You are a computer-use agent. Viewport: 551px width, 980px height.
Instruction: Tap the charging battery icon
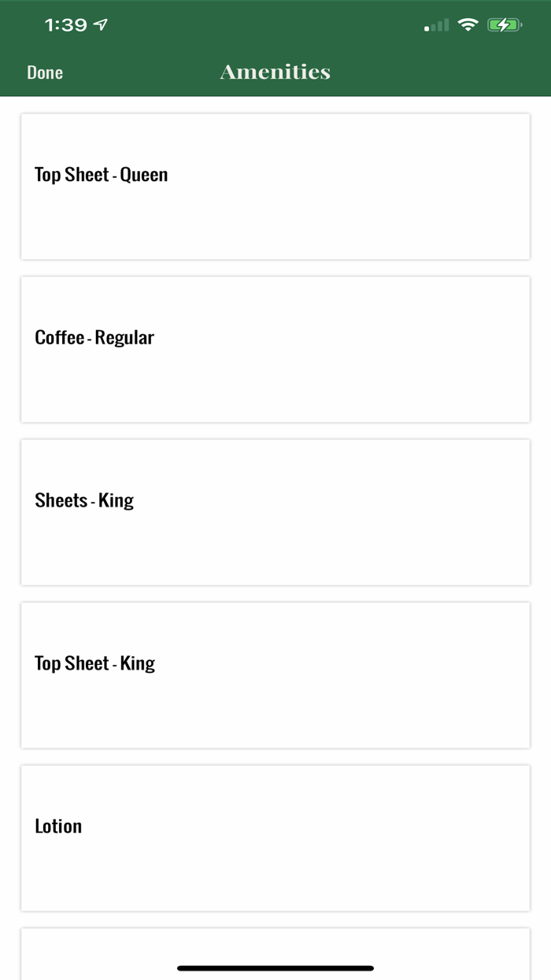tap(504, 25)
